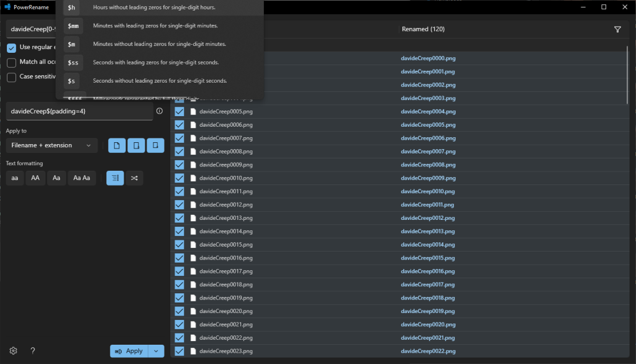The width and height of the screenshot is (636, 364).
Task: Open settings with the gear icon
Action: point(13,351)
